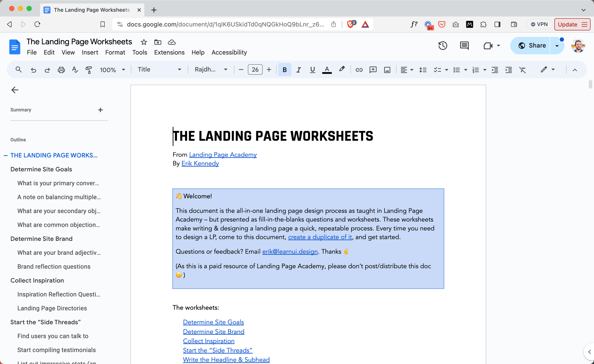Star the document
Image resolution: width=594 pixels, height=364 pixels.
144,42
